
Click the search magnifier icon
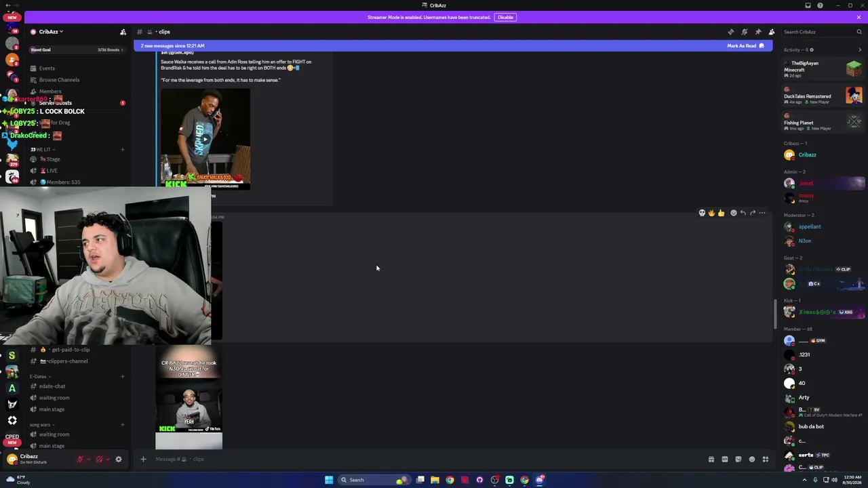click(x=859, y=32)
